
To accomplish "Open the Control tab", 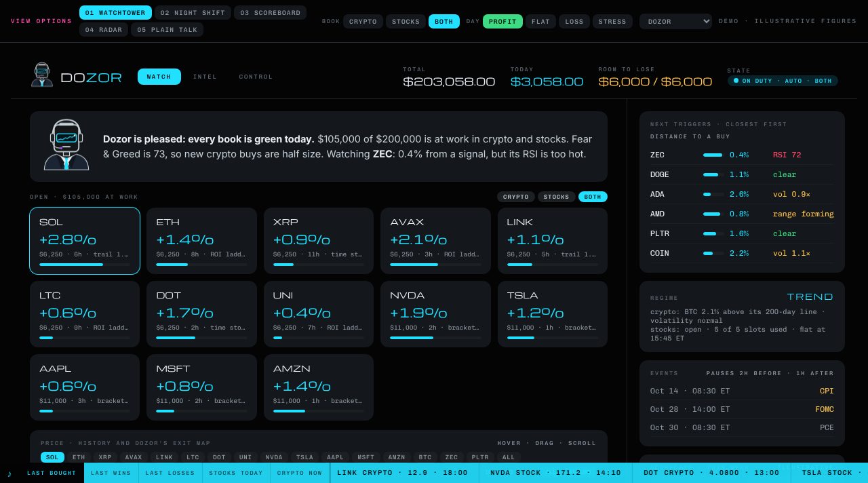I will (x=256, y=77).
